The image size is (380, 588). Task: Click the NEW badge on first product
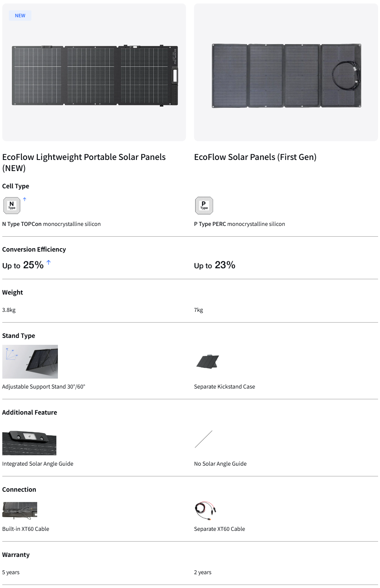click(x=20, y=16)
